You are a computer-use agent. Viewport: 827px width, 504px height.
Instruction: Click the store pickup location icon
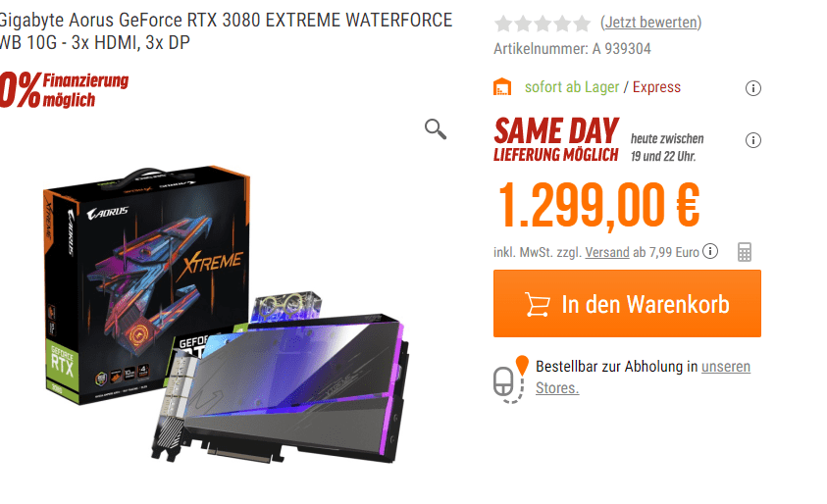click(510, 379)
